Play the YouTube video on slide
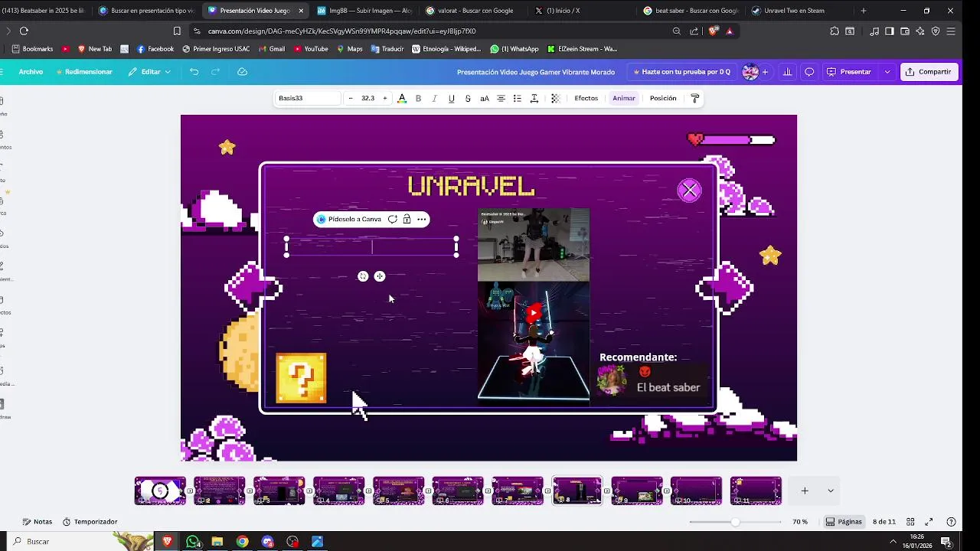 tap(534, 312)
